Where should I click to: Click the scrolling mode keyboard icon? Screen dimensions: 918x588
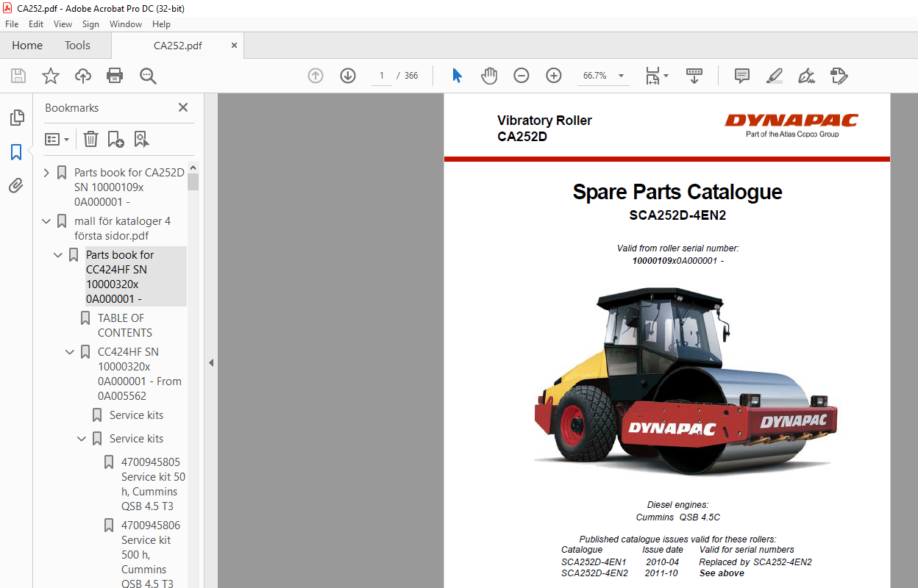pyautogui.click(x=694, y=76)
